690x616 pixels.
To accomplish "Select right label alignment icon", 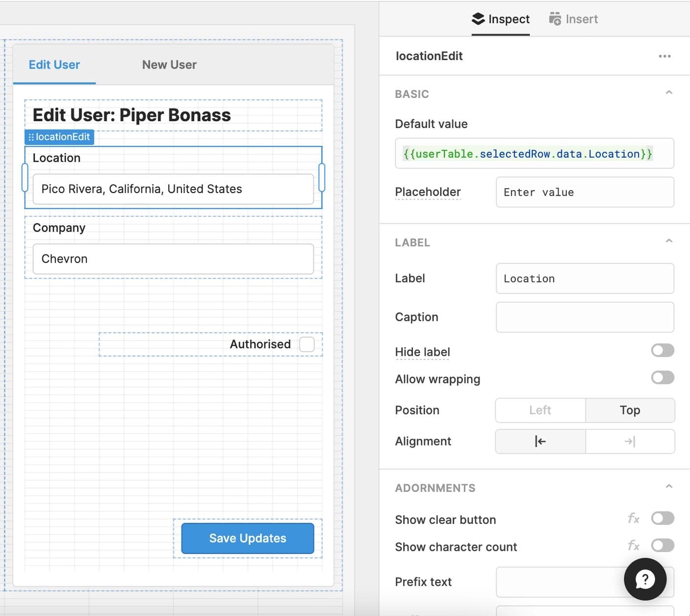I will click(x=629, y=442).
